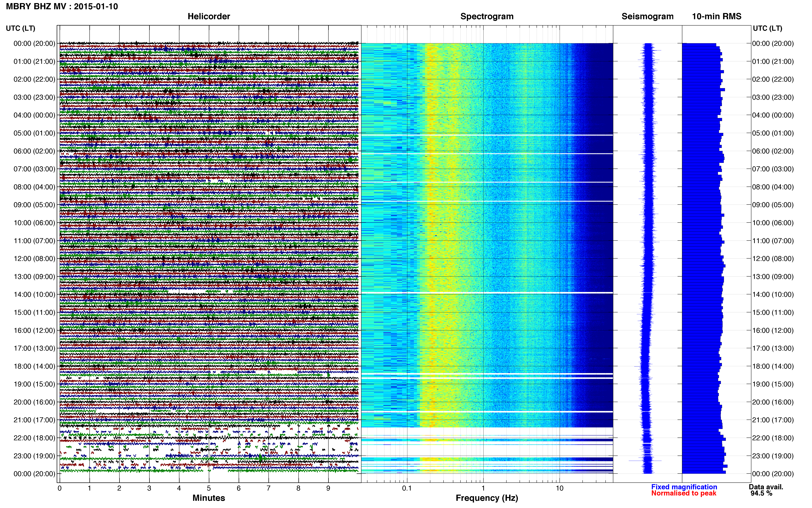This screenshot has height=508, width=812.
Task: Click the '94.5 %' data availability value
Action: coord(761,493)
